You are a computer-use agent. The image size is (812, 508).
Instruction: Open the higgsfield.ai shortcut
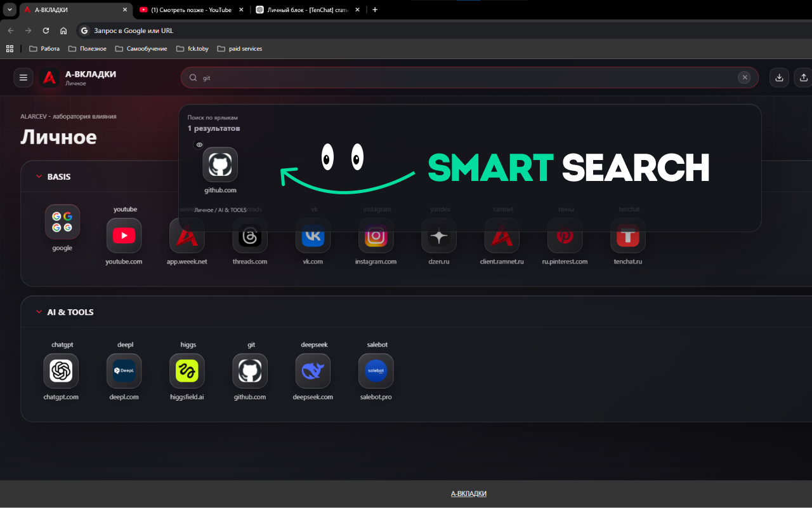click(187, 371)
